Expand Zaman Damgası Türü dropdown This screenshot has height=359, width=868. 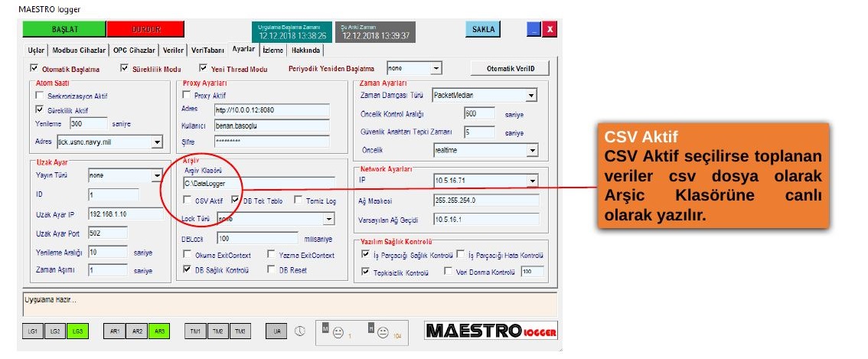531,95
